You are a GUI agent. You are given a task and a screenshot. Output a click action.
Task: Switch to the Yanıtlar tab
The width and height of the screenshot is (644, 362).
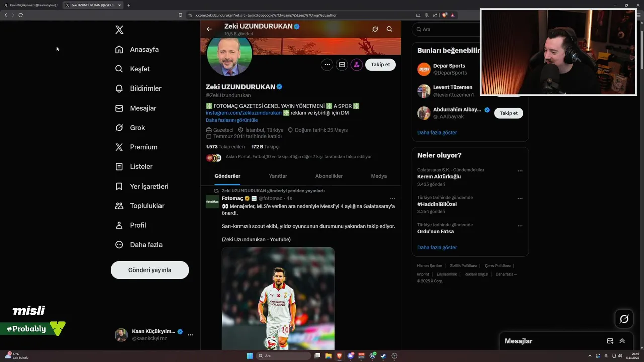[278, 176]
